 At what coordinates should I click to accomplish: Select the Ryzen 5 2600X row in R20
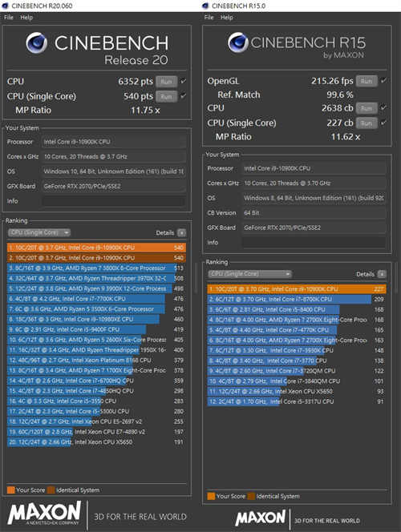(x=96, y=340)
